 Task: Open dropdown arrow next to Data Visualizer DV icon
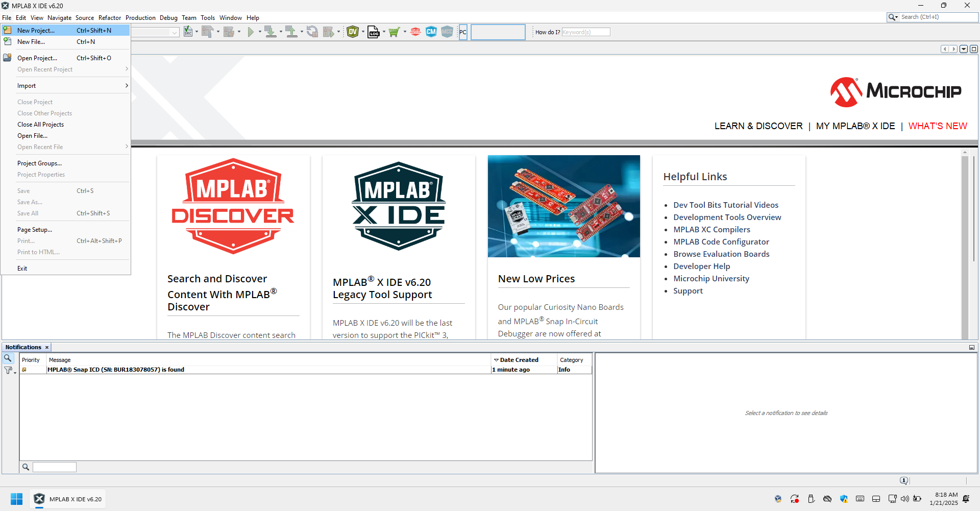(x=363, y=32)
